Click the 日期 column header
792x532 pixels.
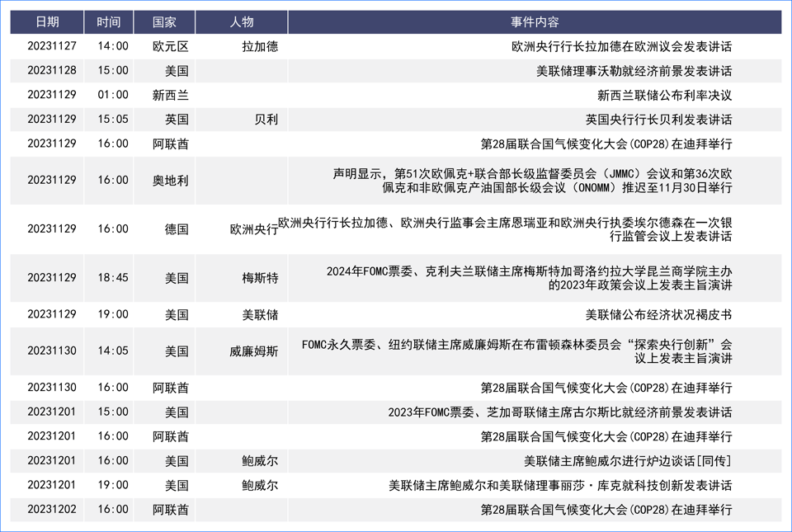tap(47, 22)
